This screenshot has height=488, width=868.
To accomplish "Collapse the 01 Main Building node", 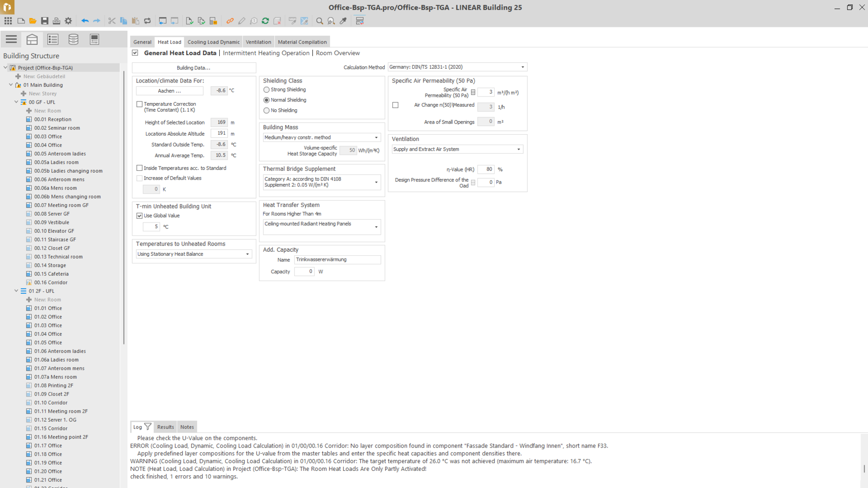I will 11,85.
